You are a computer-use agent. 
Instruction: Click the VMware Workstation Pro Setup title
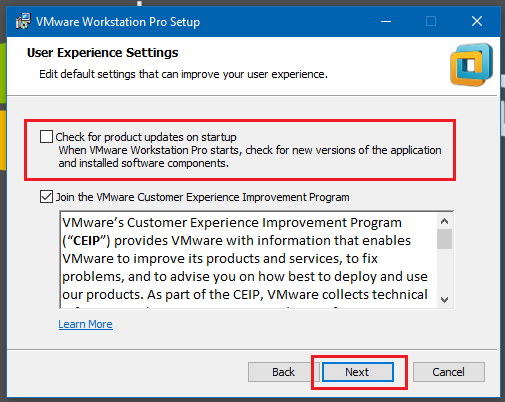point(118,22)
